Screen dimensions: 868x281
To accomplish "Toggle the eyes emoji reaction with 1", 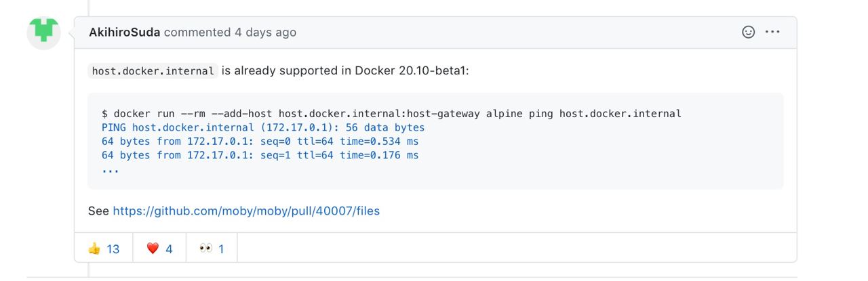I will click(x=212, y=248).
